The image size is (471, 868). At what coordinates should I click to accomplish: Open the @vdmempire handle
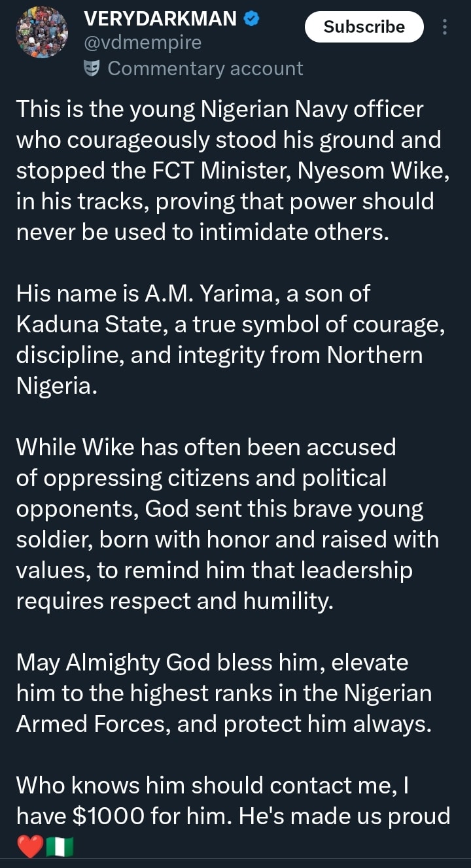[x=143, y=43]
